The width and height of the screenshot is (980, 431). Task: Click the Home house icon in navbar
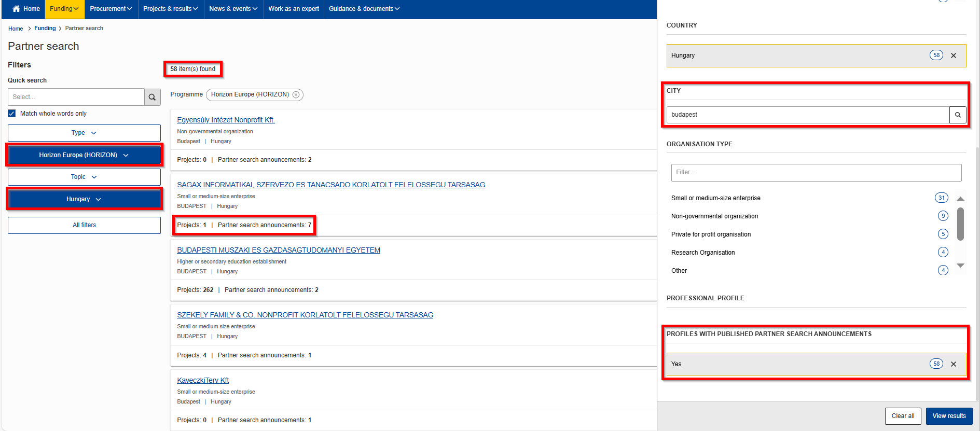pyautogui.click(x=16, y=9)
